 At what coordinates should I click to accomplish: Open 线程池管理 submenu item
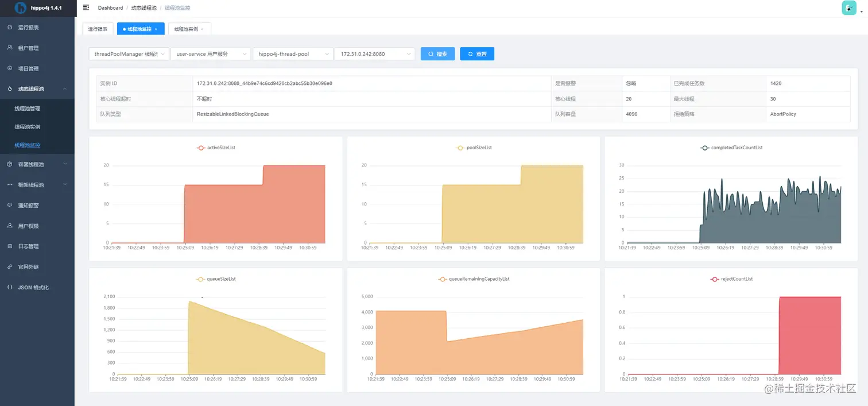pos(37,109)
